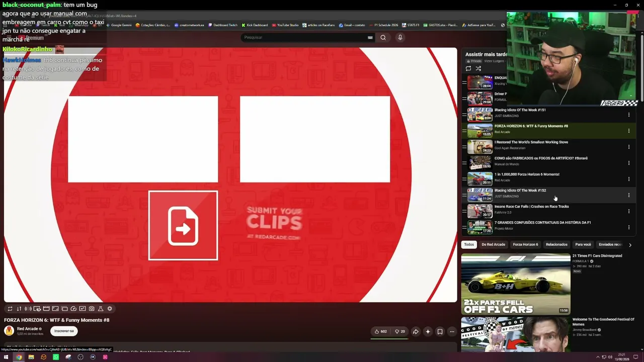Image resolution: width=644 pixels, height=362 pixels.
Task: Open options for World's Smallest Working Stove
Action: [x=628, y=147]
